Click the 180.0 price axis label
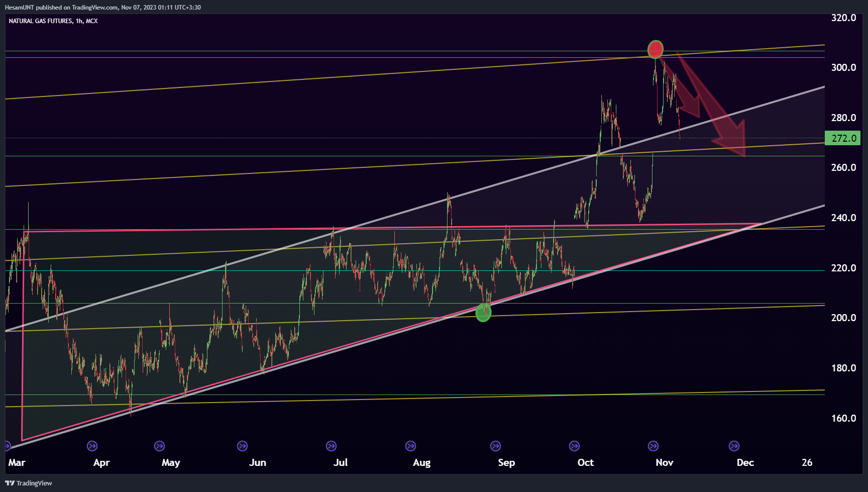 tap(843, 368)
